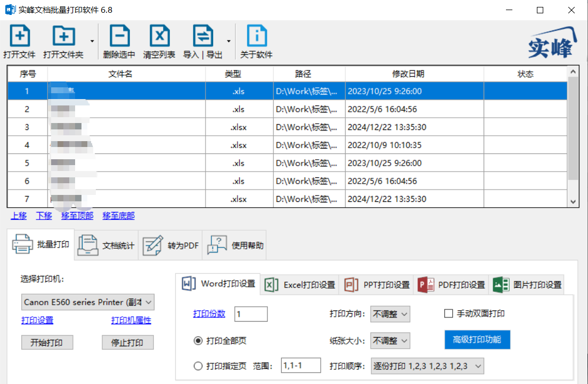Enable the 手动双面打印 checkbox
This screenshot has width=588, height=384.
click(x=448, y=314)
